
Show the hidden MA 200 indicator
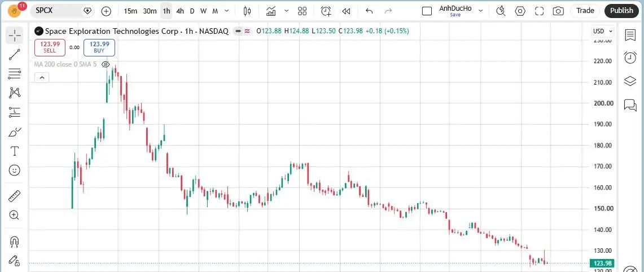pyautogui.click(x=106, y=64)
